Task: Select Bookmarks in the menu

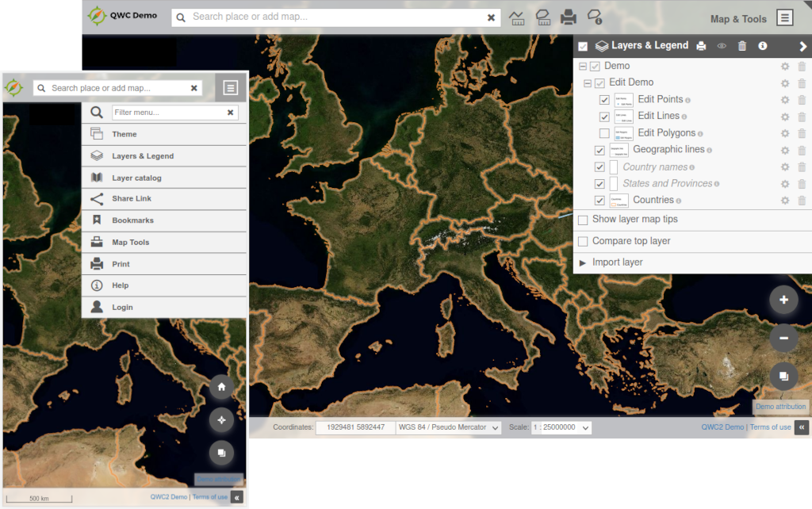Action: [132, 220]
